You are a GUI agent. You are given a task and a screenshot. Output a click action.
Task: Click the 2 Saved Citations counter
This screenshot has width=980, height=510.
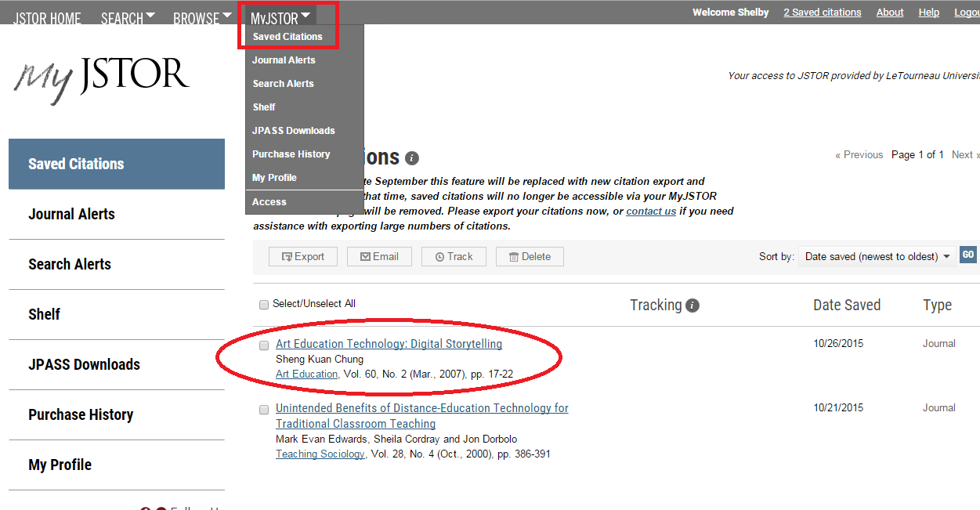822,12
